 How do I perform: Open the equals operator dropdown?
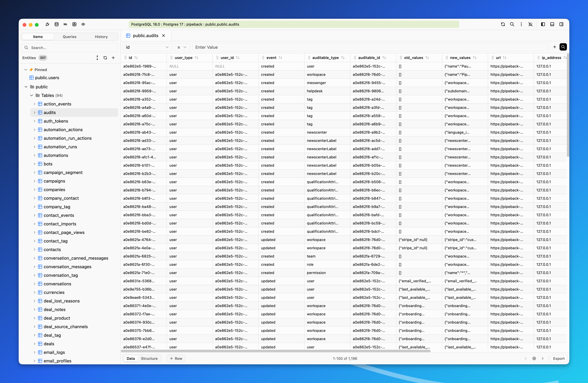tap(182, 47)
